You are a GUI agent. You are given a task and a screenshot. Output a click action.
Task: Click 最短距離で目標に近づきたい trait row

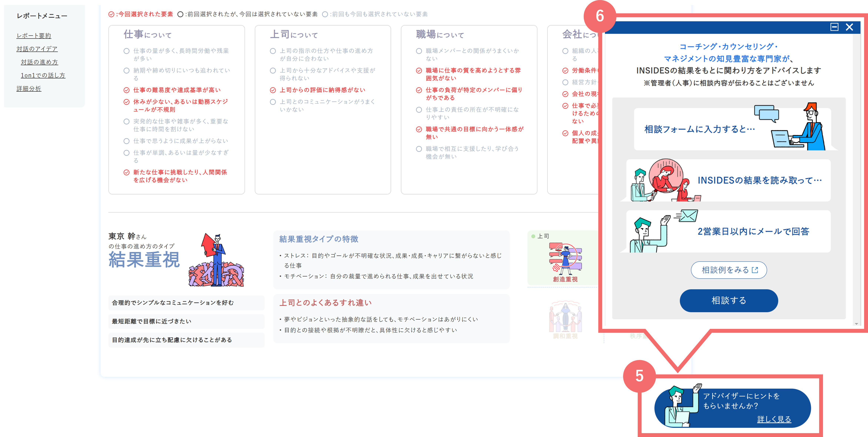tap(186, 321)
